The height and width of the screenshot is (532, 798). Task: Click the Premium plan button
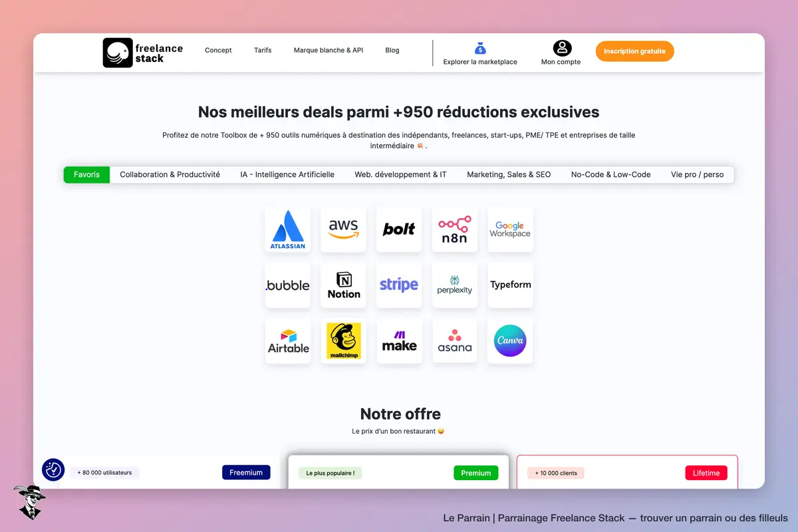click(x=476, y=473)
